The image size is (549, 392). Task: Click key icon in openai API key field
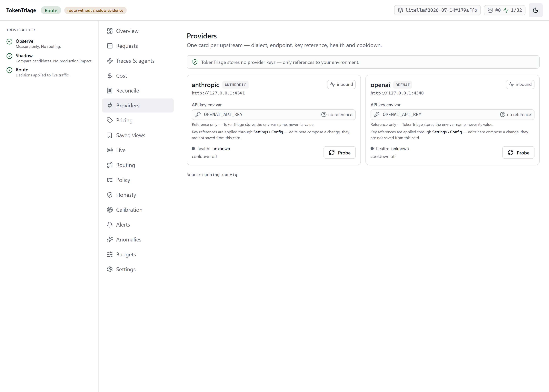click(377, 114)
